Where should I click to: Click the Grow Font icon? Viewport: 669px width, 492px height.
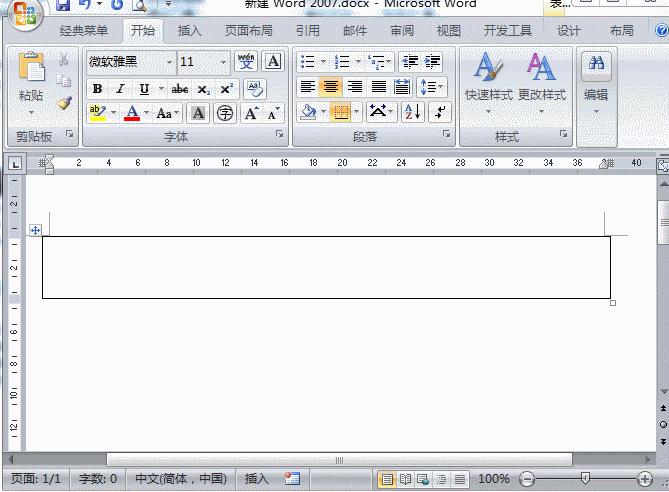click(252, 113)
